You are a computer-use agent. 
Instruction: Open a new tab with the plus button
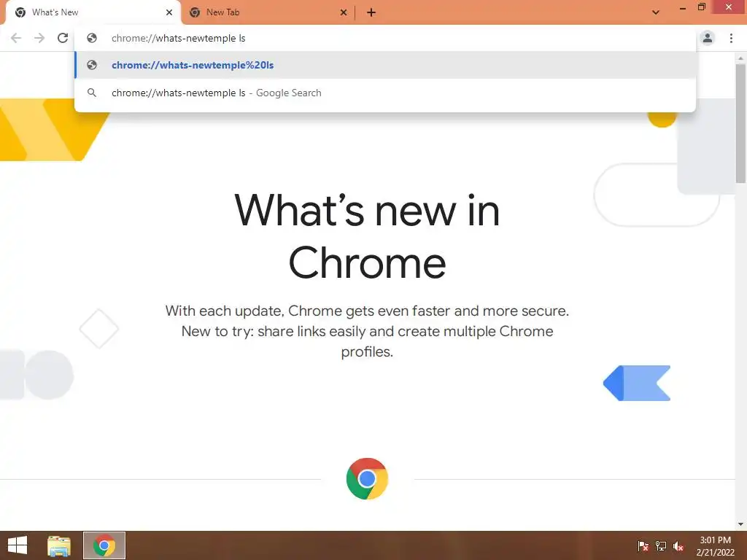pyautogui.click(x=371, y=13)
